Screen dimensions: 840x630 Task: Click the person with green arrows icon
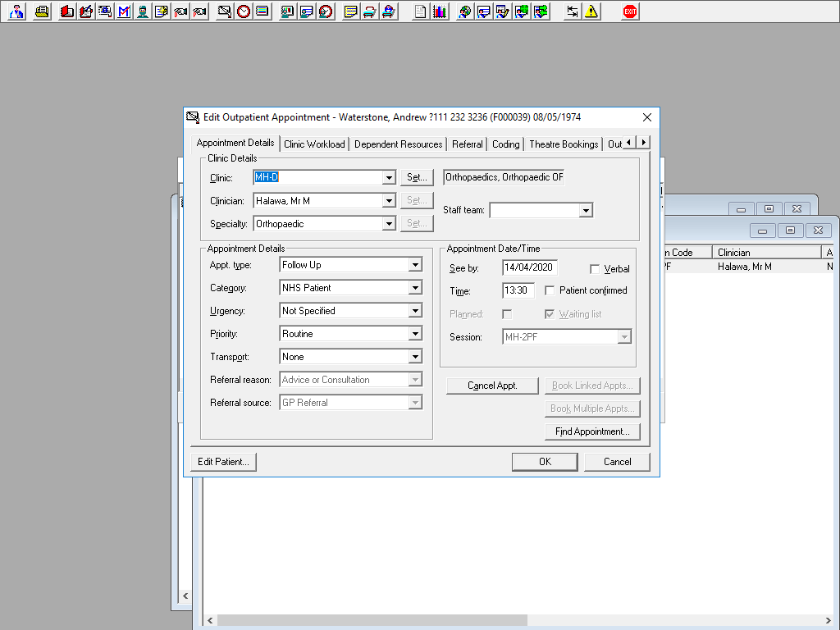click(541, 11)
